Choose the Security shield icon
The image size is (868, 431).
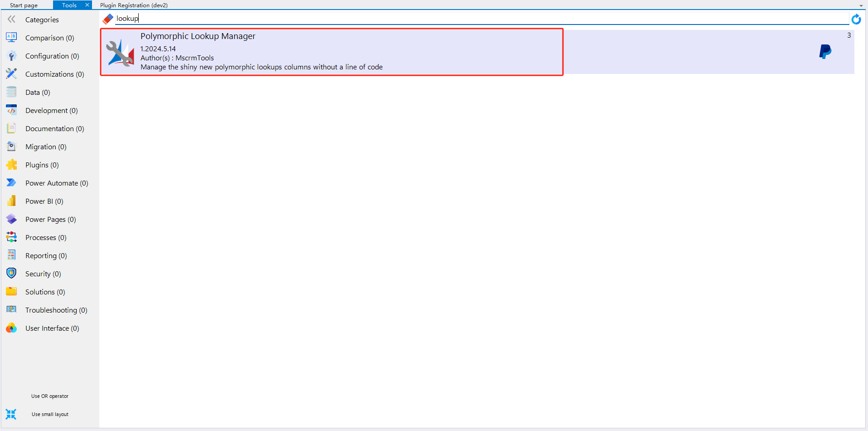[11, 273]
